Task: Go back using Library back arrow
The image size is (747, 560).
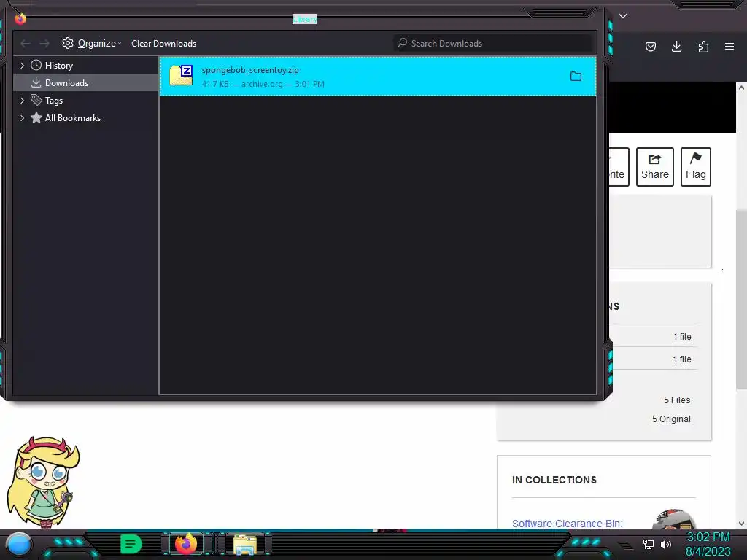Action: click(x=26, y=43)
